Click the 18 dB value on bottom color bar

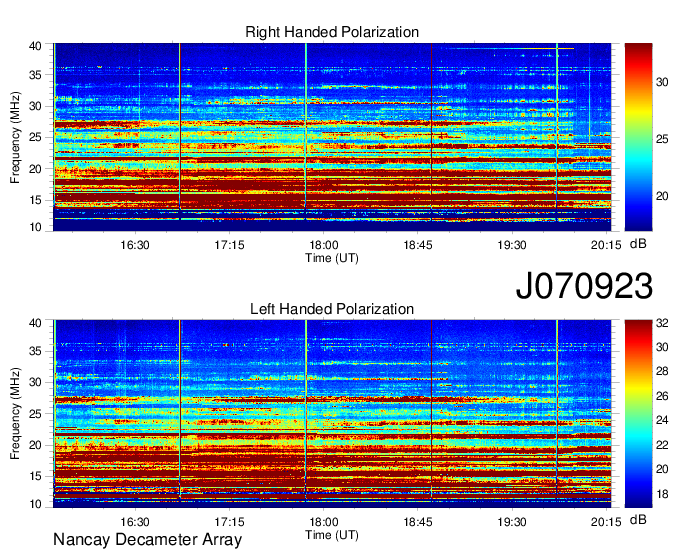tap(662, 494)
